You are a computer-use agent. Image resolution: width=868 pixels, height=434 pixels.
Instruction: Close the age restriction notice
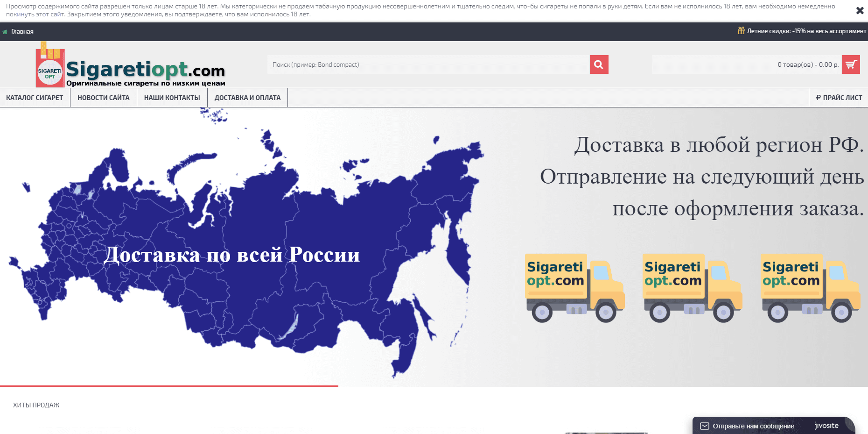point(860,10)
